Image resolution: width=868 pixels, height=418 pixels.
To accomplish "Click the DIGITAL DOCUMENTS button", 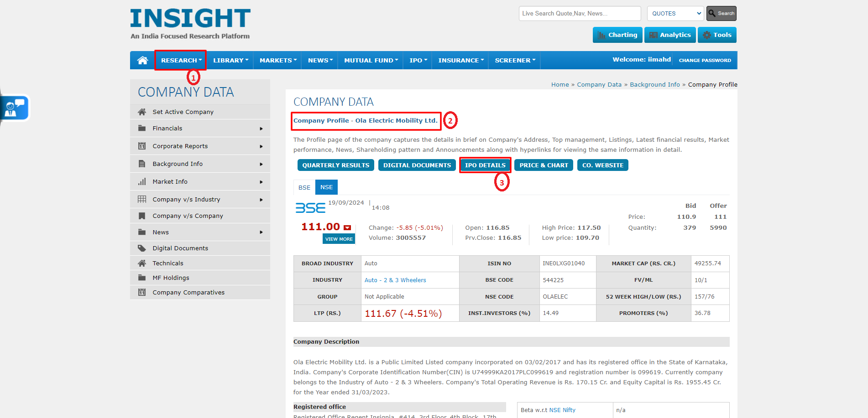I will pyautogui.click(x=417, y=165).
